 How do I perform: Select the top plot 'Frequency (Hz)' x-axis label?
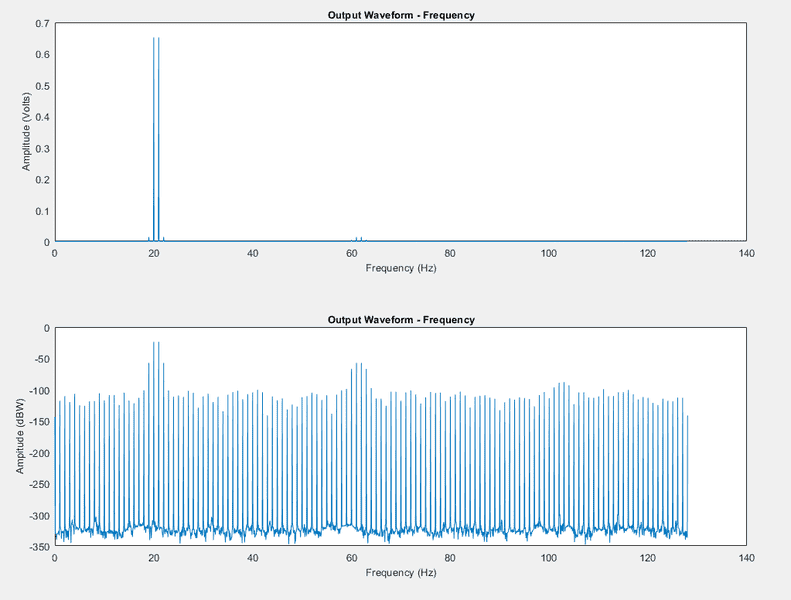pyautogui.click(x=401, y=268)
